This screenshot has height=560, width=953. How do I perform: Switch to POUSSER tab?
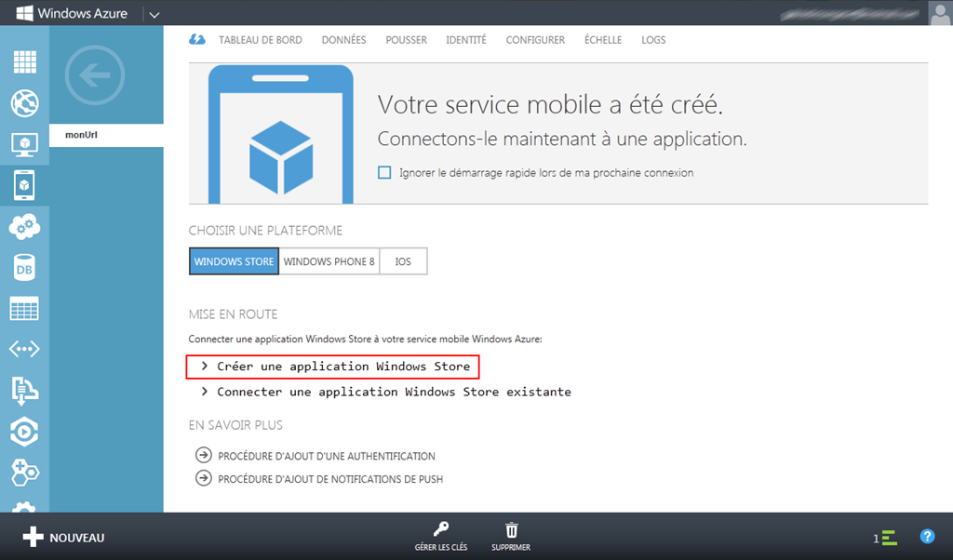click(x=406, y=40)
